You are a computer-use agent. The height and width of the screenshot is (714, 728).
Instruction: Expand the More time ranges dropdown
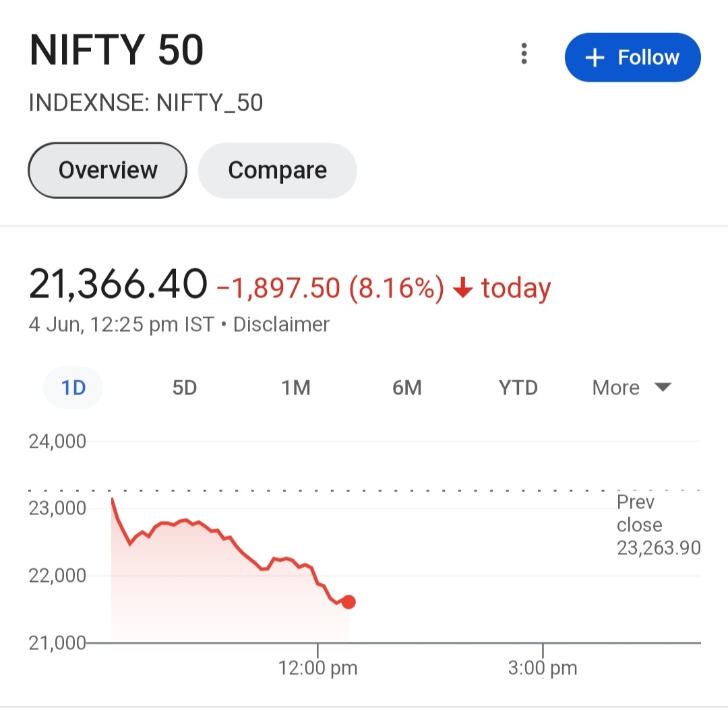coord(631,388)
